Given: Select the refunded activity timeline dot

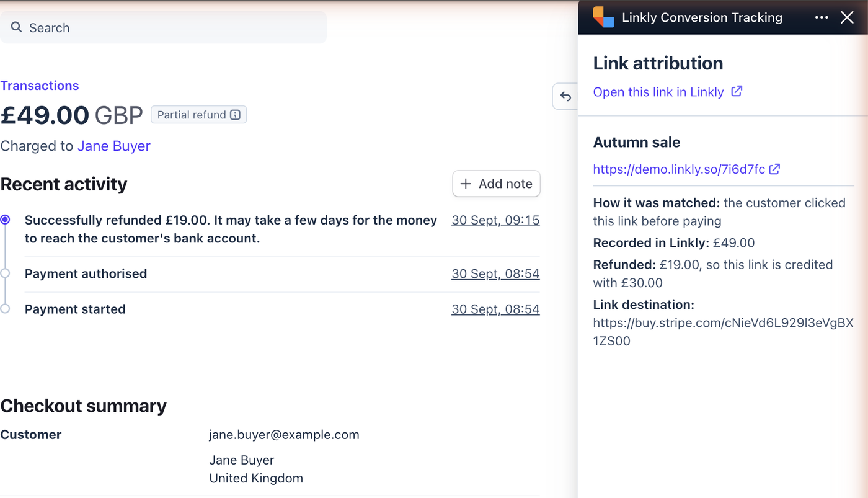Looking at the screenshot, I should pyautogui.click(x=6, y=220).
